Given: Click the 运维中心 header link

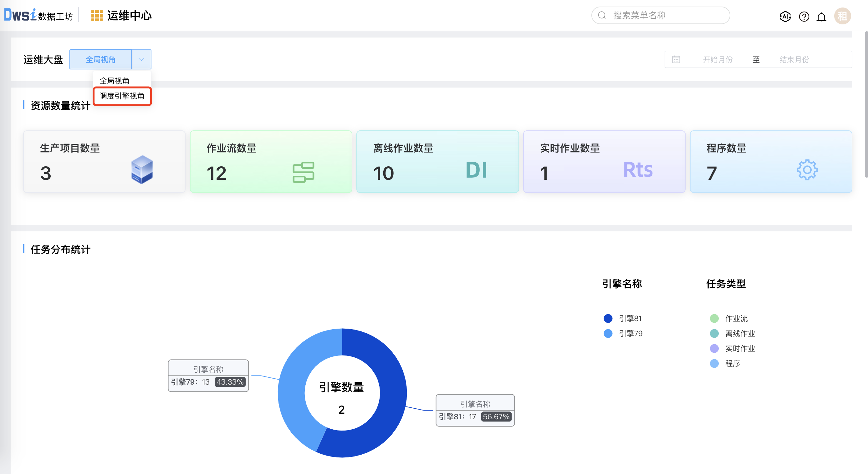Looking at the screenshot, I should (x=130, y=15).
